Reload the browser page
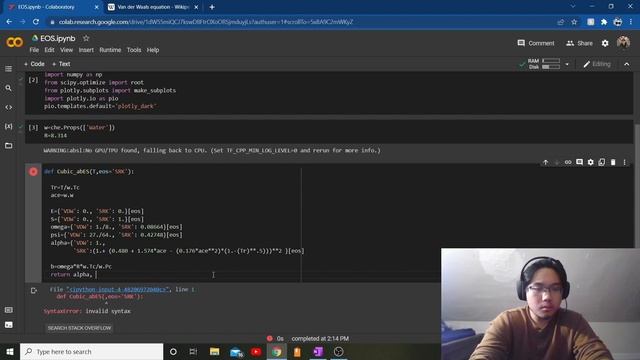640x360 pixels. coord(36,22)
